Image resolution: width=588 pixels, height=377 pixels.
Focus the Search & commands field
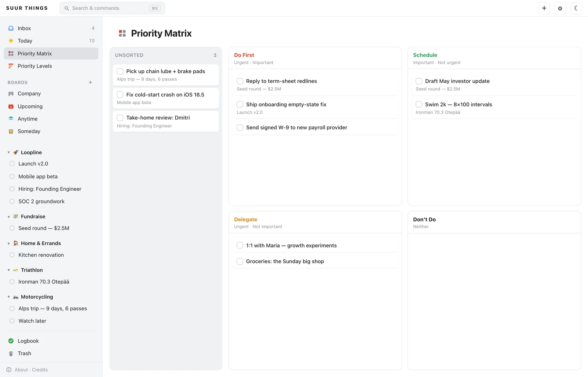click(x=112, y=8)
